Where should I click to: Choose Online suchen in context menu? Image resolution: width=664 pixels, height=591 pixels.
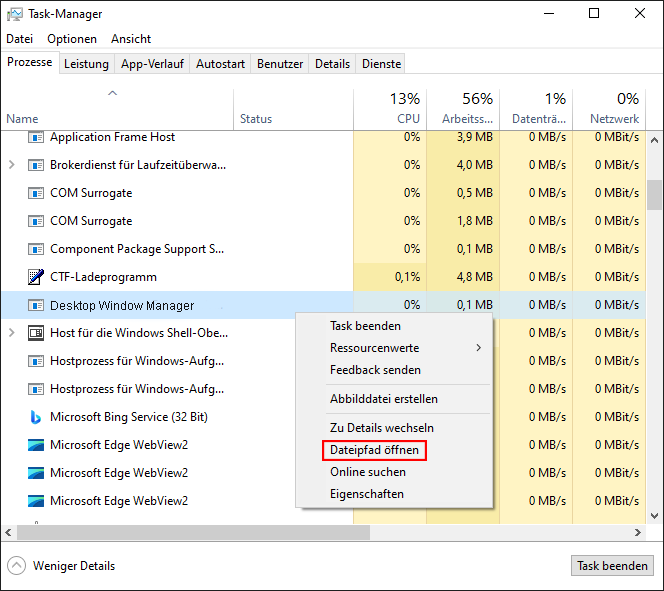pyautogui.click(x=368, y=472)
